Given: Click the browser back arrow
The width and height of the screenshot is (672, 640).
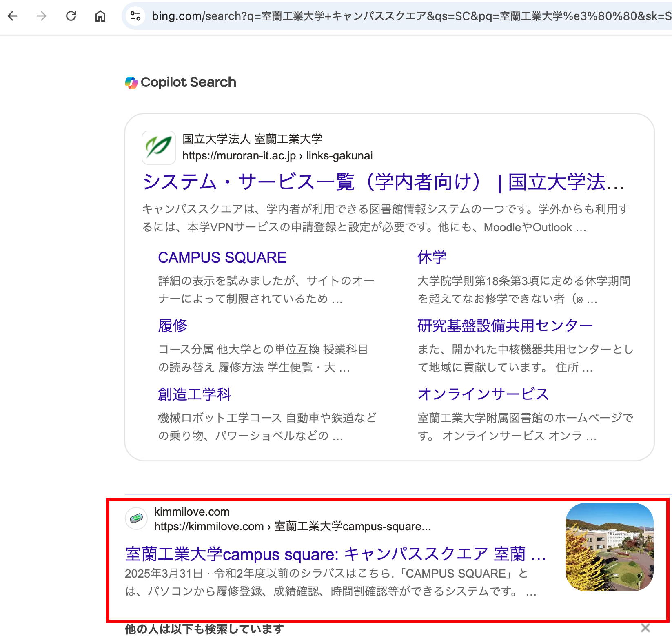Looking at the screenshot, I should click(x=13, y=16).
